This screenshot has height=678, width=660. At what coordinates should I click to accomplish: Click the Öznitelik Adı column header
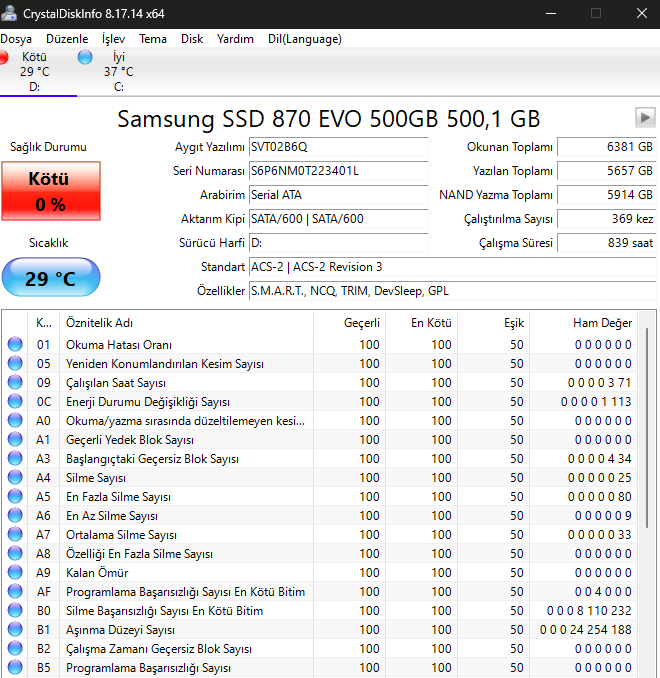point(186,323)
